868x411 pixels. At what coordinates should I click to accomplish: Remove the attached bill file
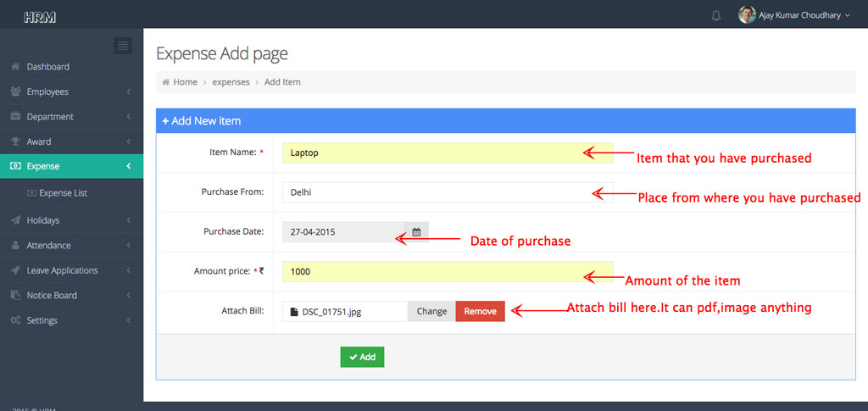(x=480, y=311)
